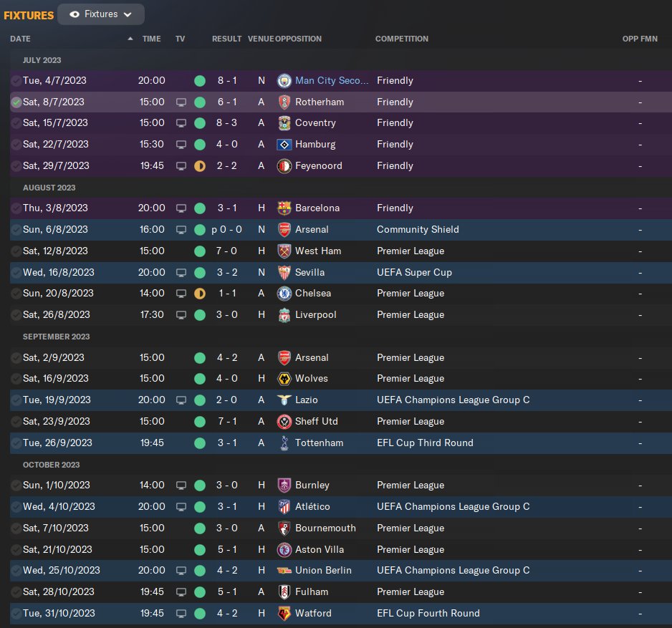Screen dimensions: 672x628
Task: Click the eye icon beside Fixtures view
Action: point(75,14)
